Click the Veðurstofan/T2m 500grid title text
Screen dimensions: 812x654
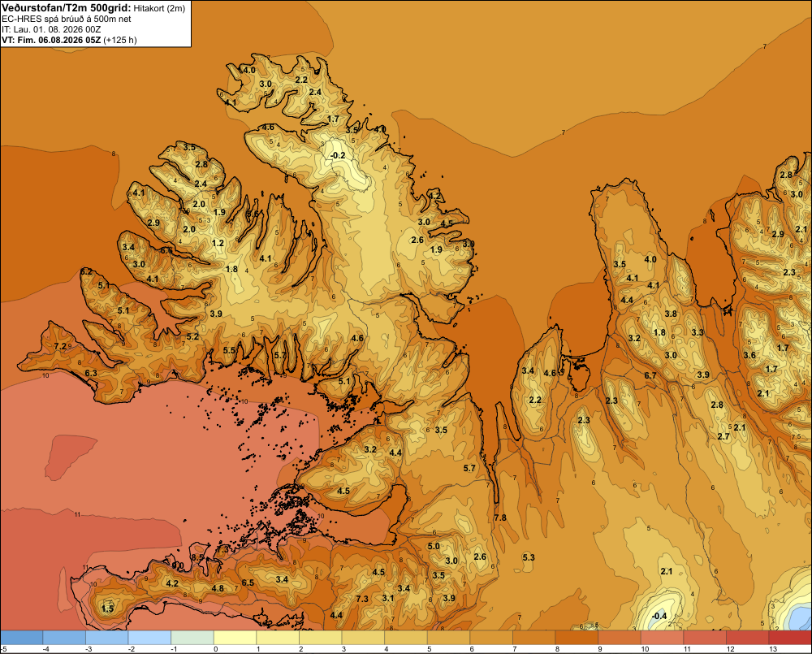(67, 8)
